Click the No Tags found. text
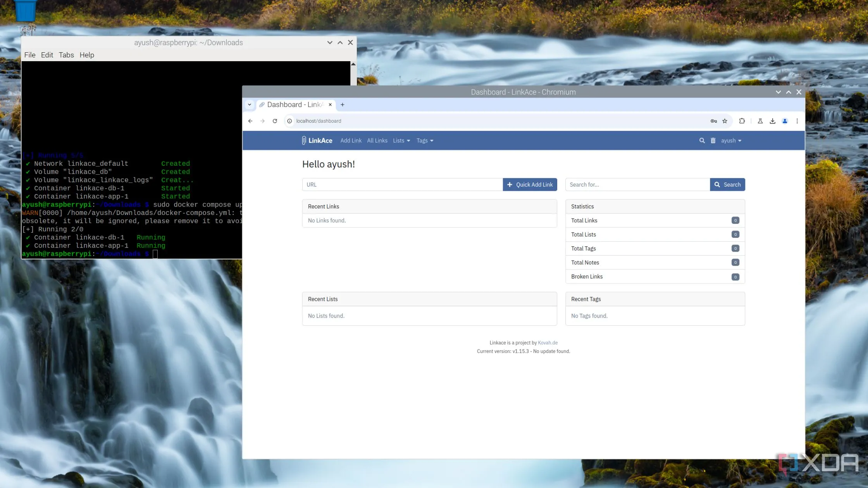Screen dimensions: 868x488 589,316
